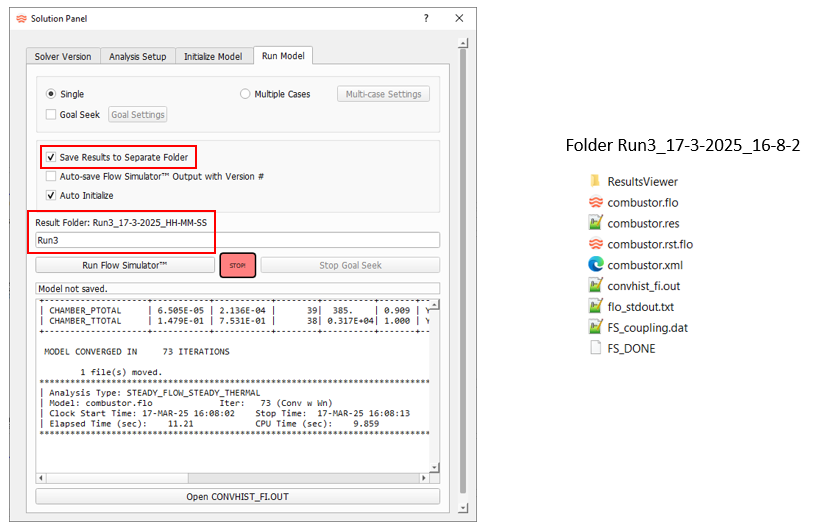The height and width of the screenshot is (527, 817).
Task: Click the Solution Panel app icon in title bar
Action: tap(21, 19)
